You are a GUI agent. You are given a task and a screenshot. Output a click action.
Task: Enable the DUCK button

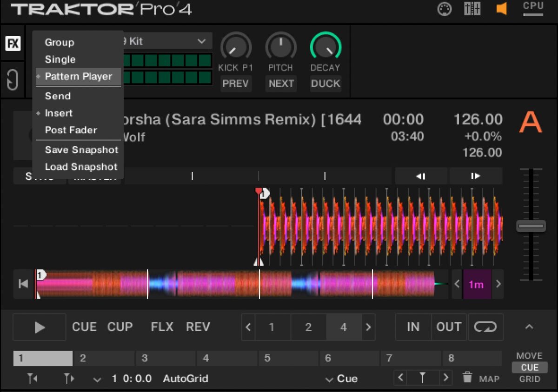click(x=325, y=84)
